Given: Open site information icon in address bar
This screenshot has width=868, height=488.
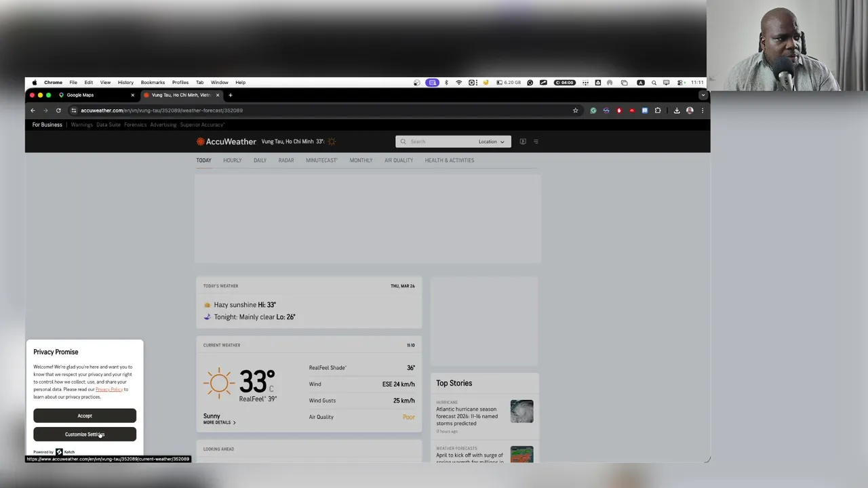Looking at the screenshot, I should [74, 110].
